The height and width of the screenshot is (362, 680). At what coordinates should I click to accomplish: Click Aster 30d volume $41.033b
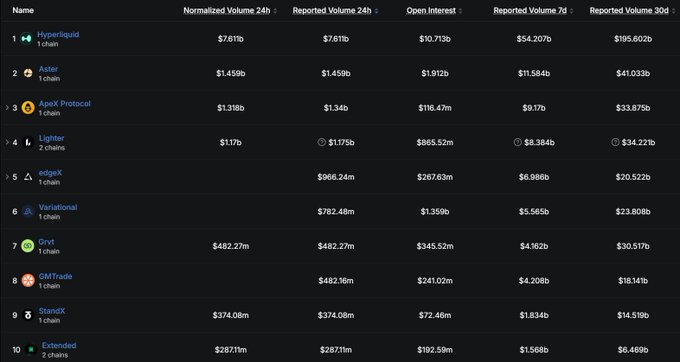tap(633, 73)
